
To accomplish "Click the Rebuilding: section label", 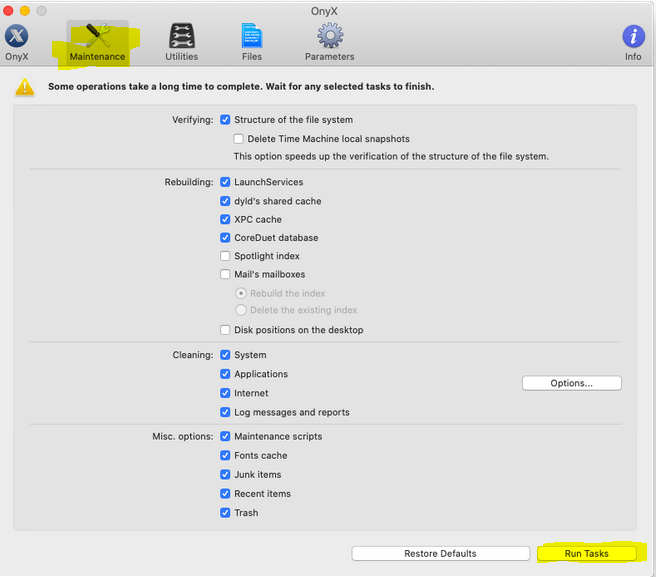I will tap(189, 182).
